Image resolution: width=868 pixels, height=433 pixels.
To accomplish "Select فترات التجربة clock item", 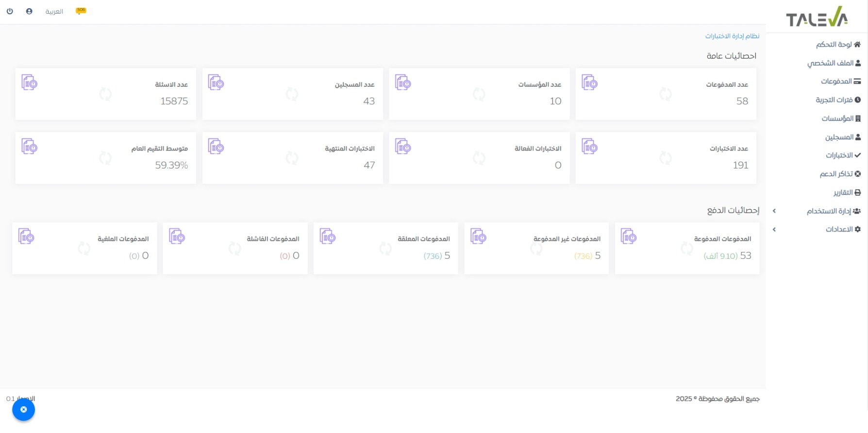I will click(x=838, y=100).
